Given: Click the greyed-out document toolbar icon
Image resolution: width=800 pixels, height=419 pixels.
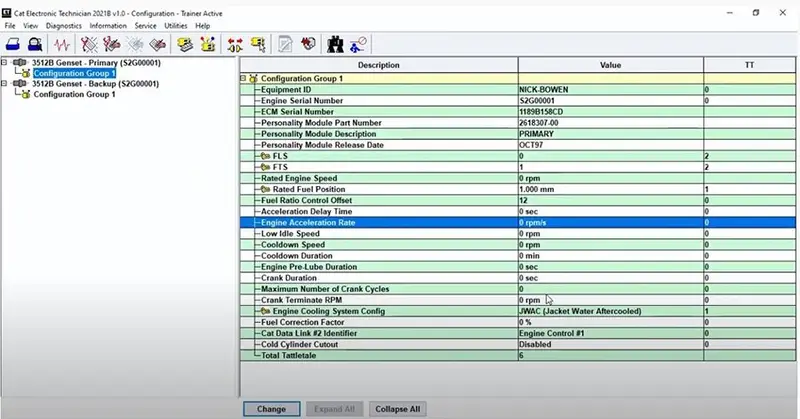Looking at the screenshot, I should [285, 45].
